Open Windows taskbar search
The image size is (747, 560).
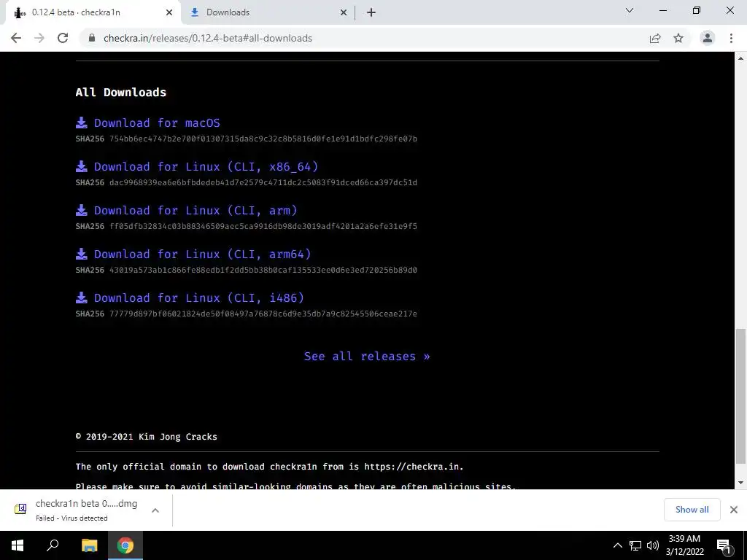pos(53,545)
